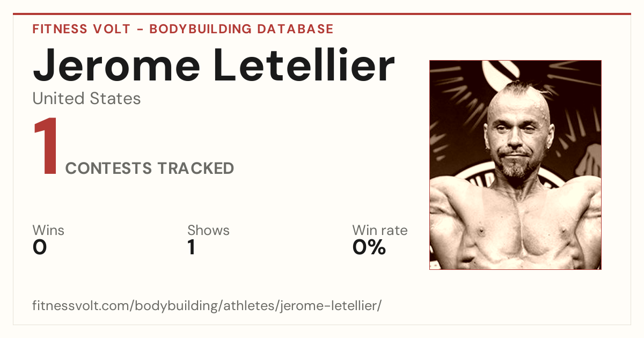This screenshot has width=644, height=338.
Task: Click the word TRACKED
Action: click(x=196, y=168)
